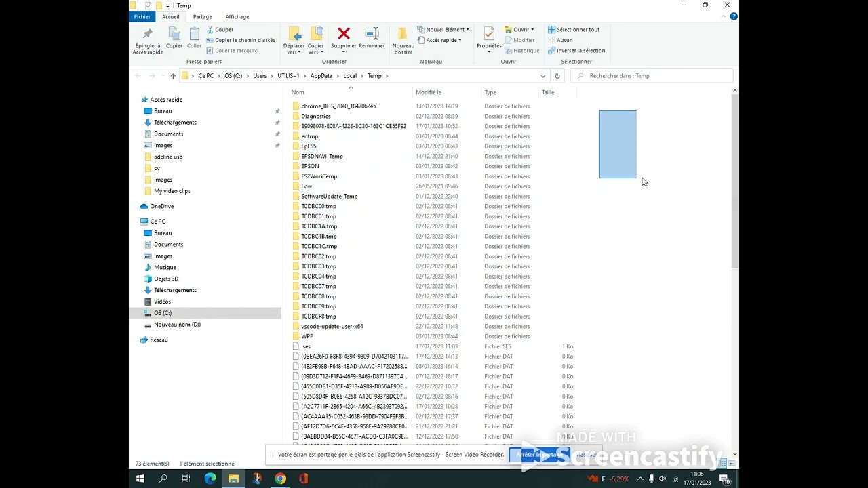
Task: Go up one folder level arrow
Action: pos(173,76)
